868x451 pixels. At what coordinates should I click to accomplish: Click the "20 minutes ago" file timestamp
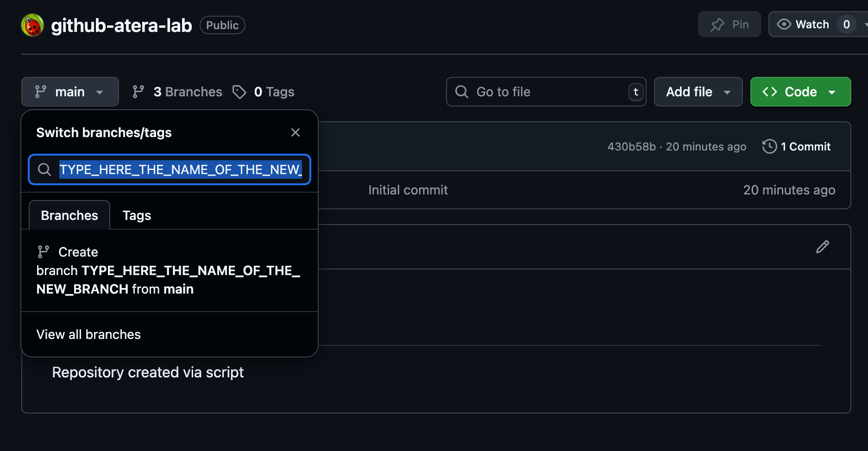[x=789, y=190]
